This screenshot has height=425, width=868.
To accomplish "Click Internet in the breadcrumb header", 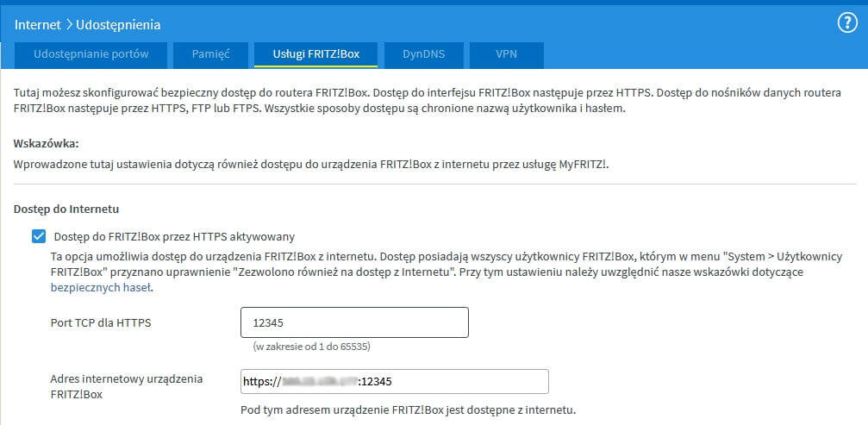I will tap(38, 25).
